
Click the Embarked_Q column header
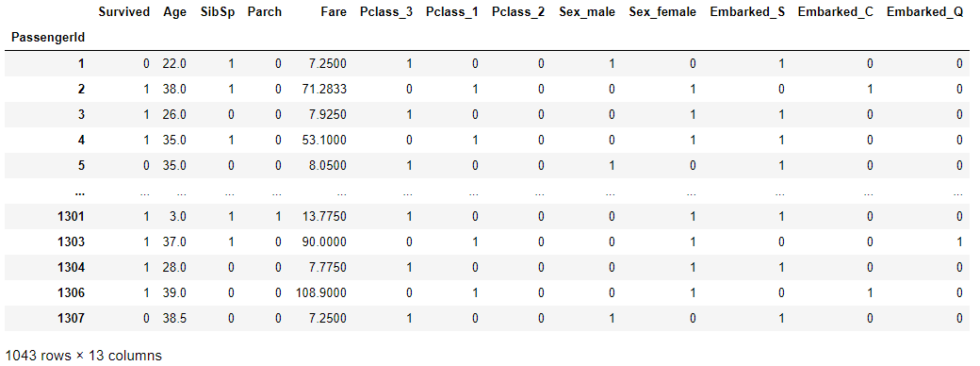(x=924, y=12)
